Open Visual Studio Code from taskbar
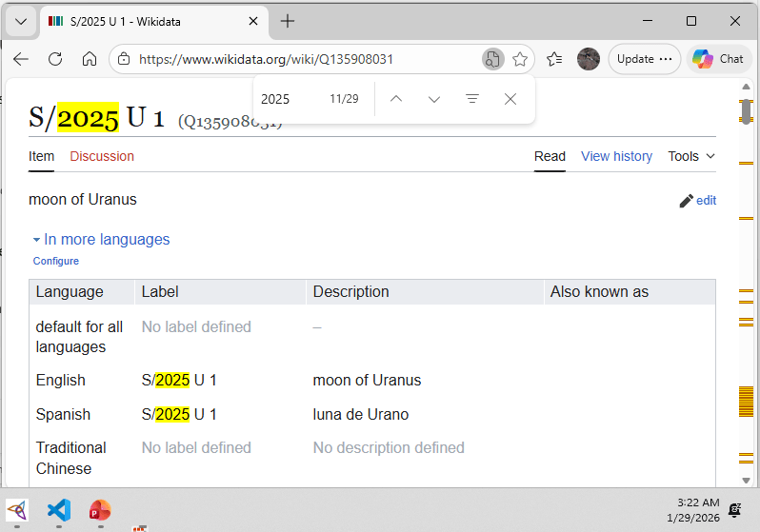This screenshot has width=760, height=532. coord(59,509)
